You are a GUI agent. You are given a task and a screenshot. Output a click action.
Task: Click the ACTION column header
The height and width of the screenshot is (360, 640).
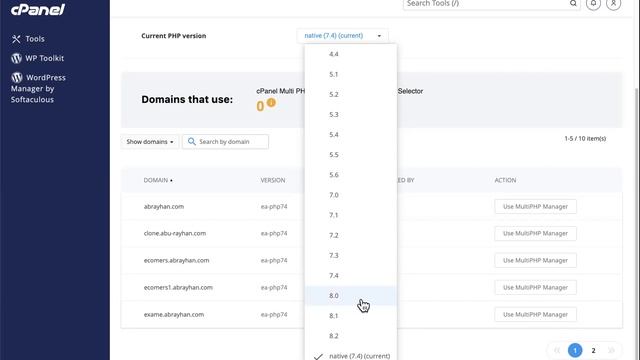(x=505, y=180)
